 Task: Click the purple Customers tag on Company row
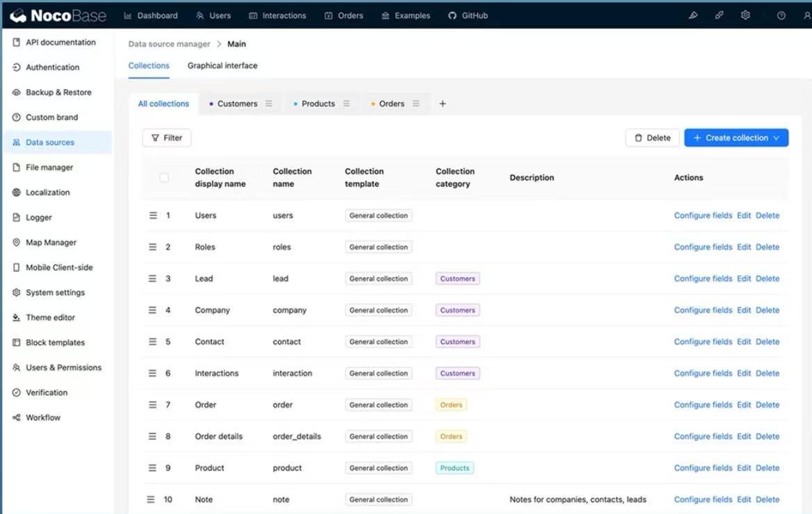(457, 310)
